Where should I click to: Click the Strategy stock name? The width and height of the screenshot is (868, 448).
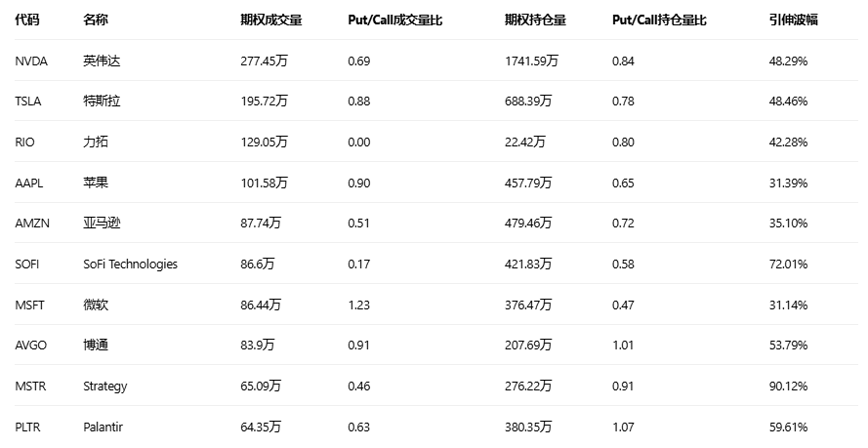click(x=105, y=386)
